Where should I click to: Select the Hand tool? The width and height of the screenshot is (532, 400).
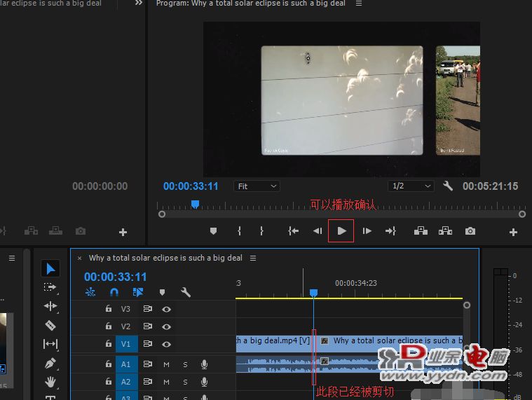pyautogui.click(x=50, y=382)
